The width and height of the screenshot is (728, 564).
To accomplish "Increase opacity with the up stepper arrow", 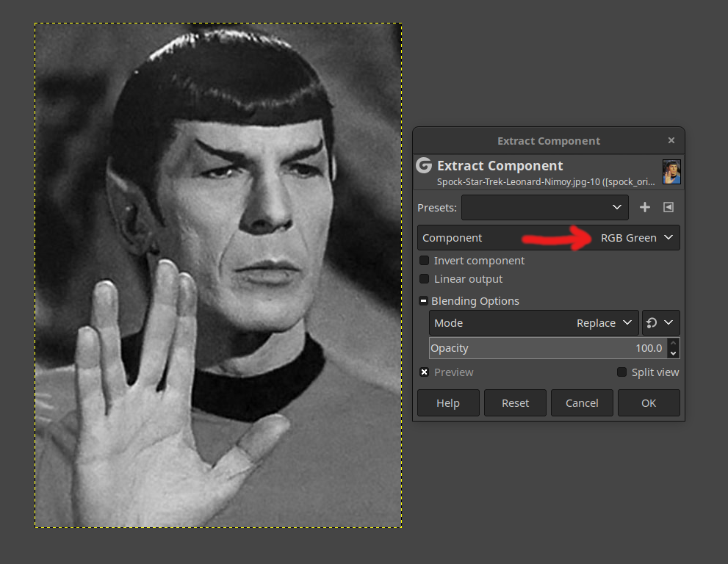I will [673, 343].
